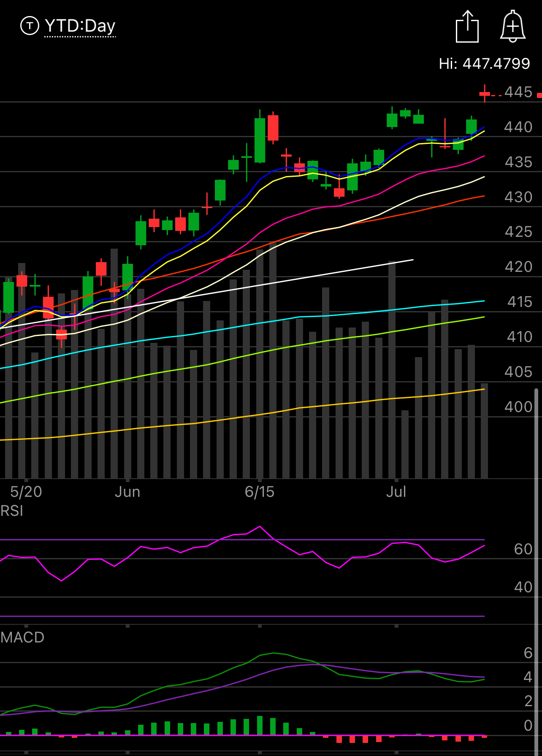The image size is (542, 756).
Task: Tap the add alert bell icon
Action: [513, 26]
